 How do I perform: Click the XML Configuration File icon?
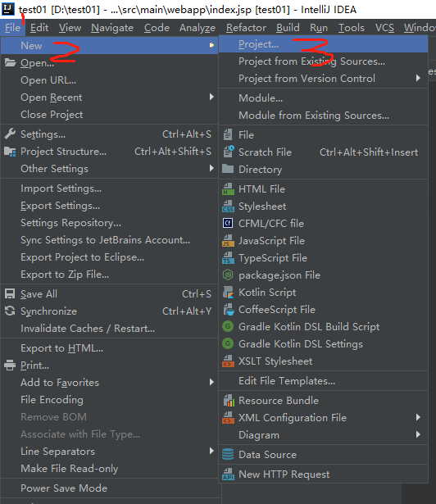[x=228, y=417]
